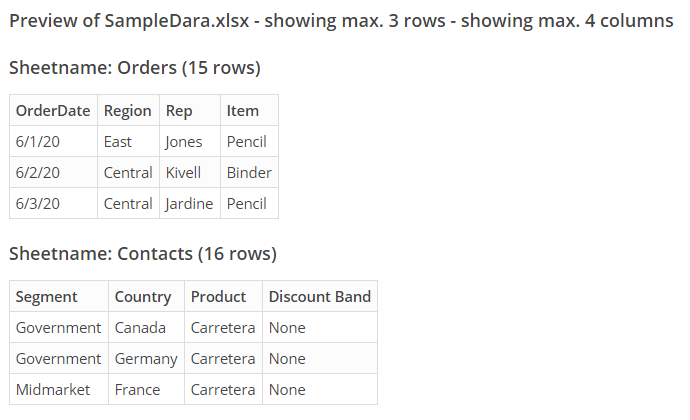Select the Discount Band column header
Viewport: 690px width, 420px height.
click(320, 297)
